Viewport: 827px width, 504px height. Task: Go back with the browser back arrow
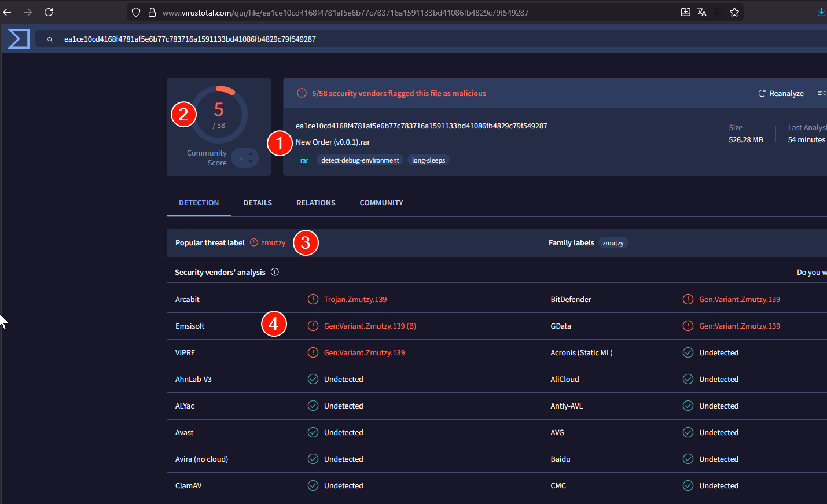pyautogui.click(x=7, y=12)
